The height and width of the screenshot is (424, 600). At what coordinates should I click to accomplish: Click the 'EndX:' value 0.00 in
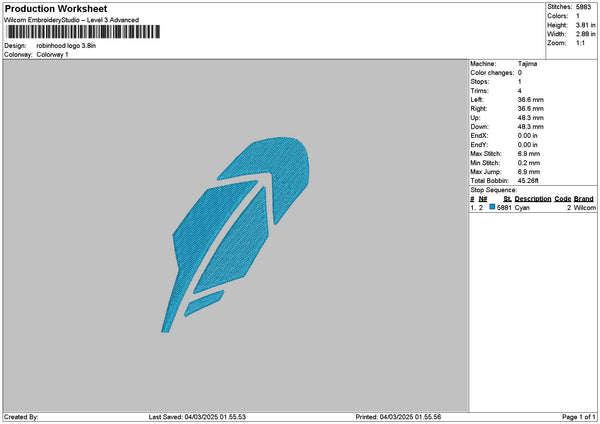528,135
